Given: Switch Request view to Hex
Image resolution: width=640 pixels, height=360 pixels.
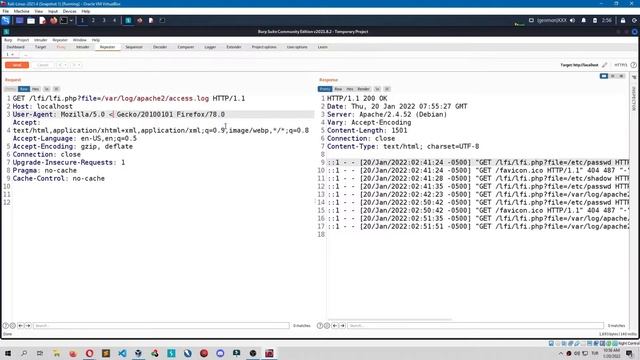Looking at the screenshot, I should click(36, 89).
